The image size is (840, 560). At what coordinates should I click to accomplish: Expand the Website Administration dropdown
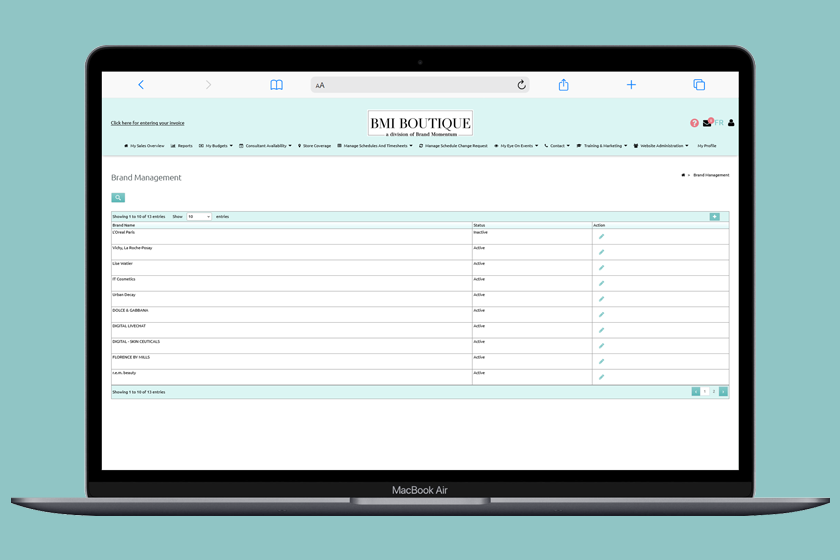[661, 146]
